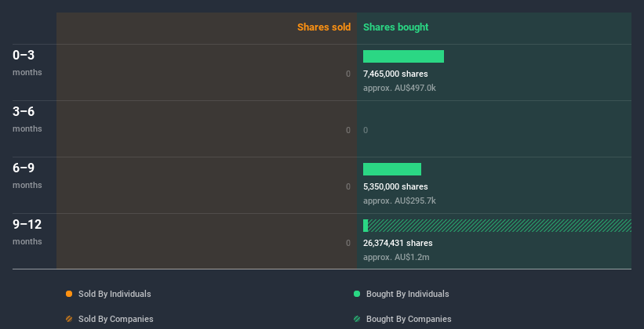Click the striped Sold By Companies legend icon
The height and width of the screenshot is (329, 644).
tap(69, 319)
